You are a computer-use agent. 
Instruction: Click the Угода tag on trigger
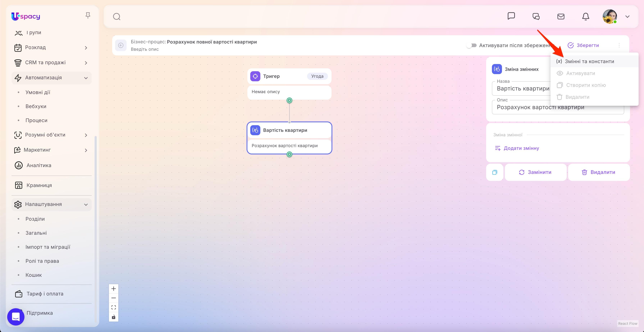coord(317,76)
